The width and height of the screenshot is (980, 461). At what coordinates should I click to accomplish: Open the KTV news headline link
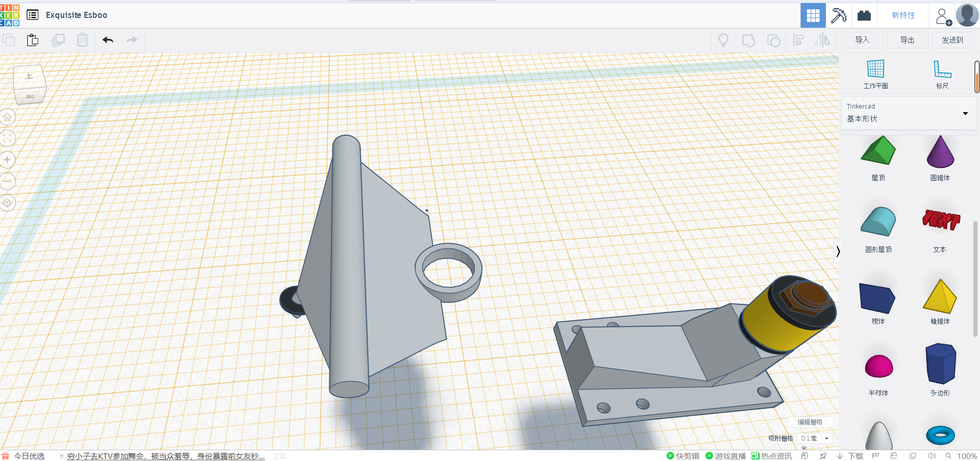(x=165, y=456)
